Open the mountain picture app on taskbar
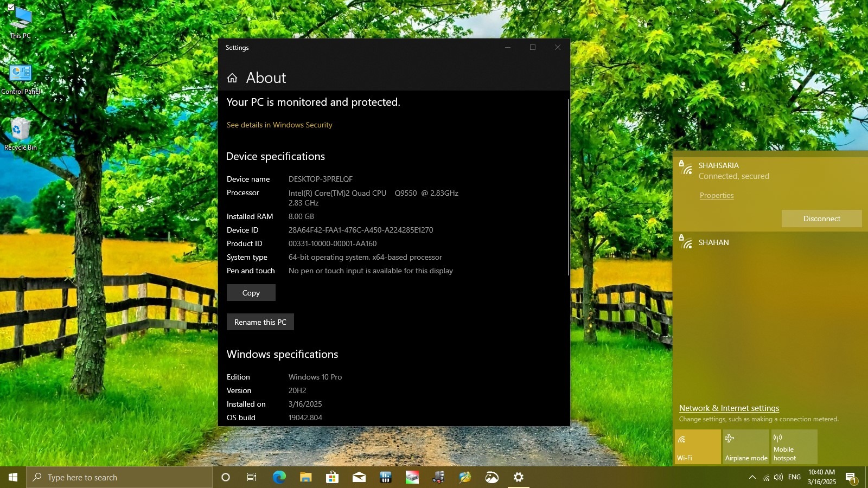 [x=492, y=477]
